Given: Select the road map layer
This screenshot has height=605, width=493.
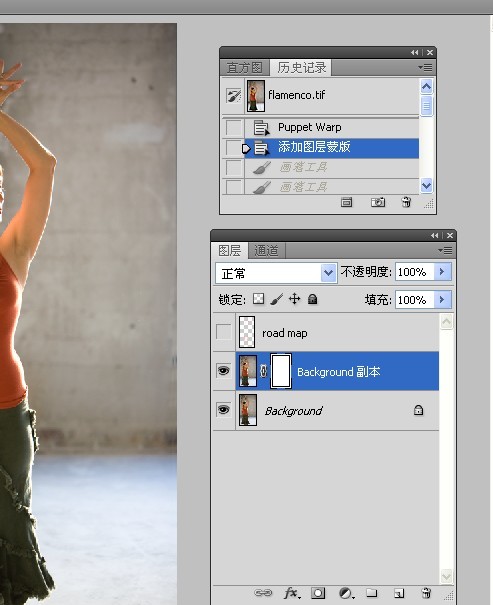Looking at the screenshot, I should [x=337, y=332].
